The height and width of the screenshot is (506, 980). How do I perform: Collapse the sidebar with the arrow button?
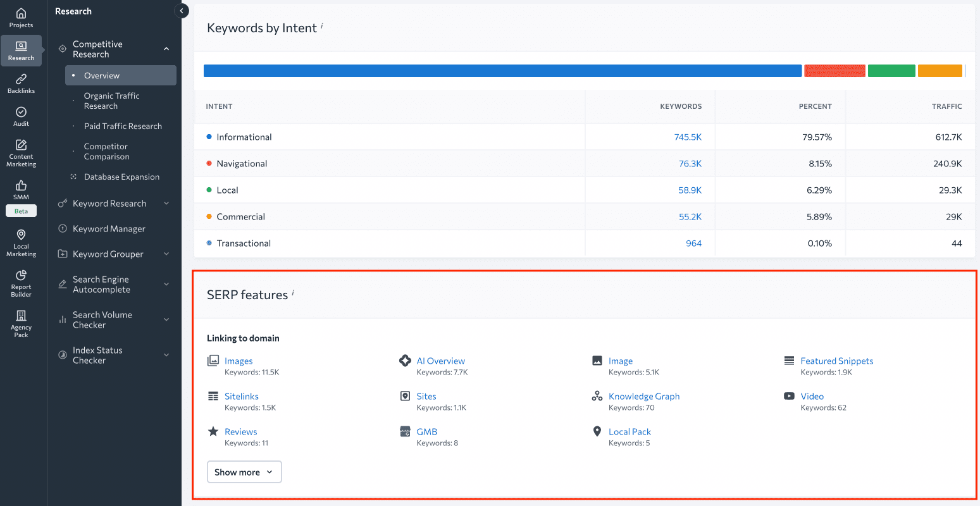point(182,11)
